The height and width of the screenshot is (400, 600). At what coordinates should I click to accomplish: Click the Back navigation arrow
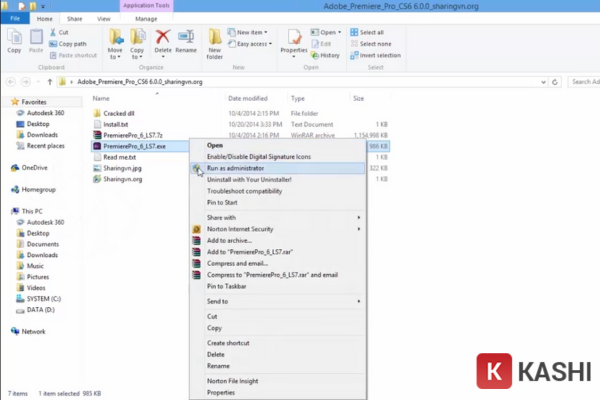click(11, 82)
